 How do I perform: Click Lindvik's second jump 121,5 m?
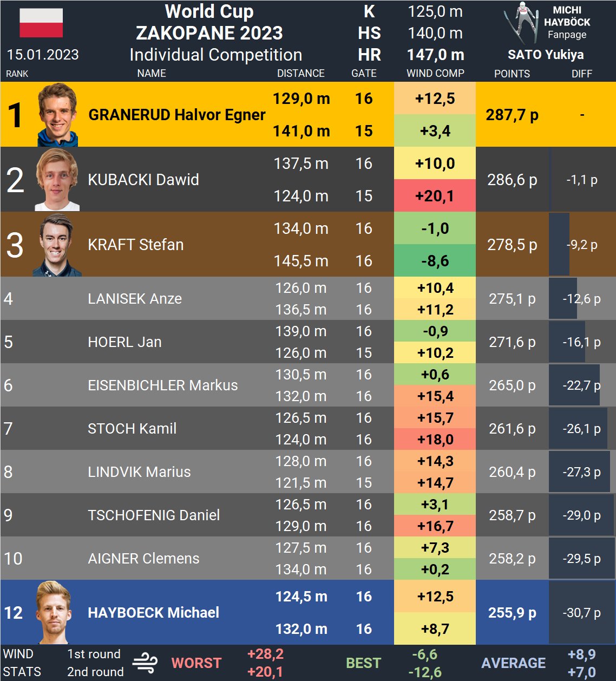click(x=301, y=483)
